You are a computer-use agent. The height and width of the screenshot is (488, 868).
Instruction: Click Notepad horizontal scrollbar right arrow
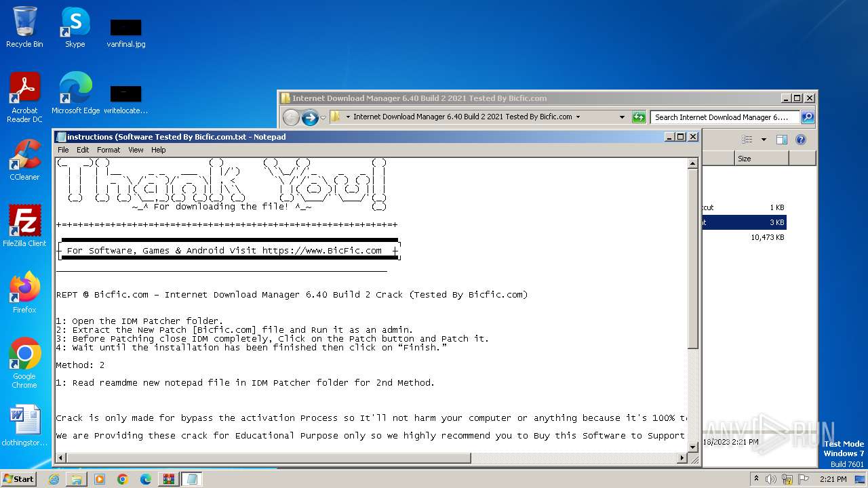click(x=682, y=458)
